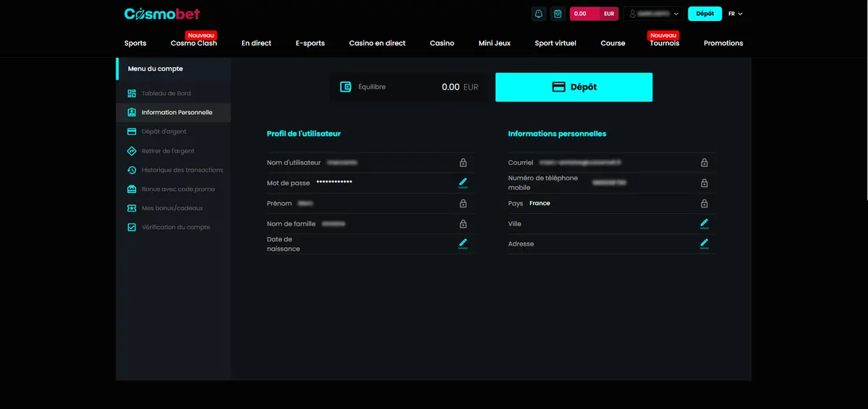
Task: Go to En direct section
Action: pyautogui.click(x=256, y=43)
